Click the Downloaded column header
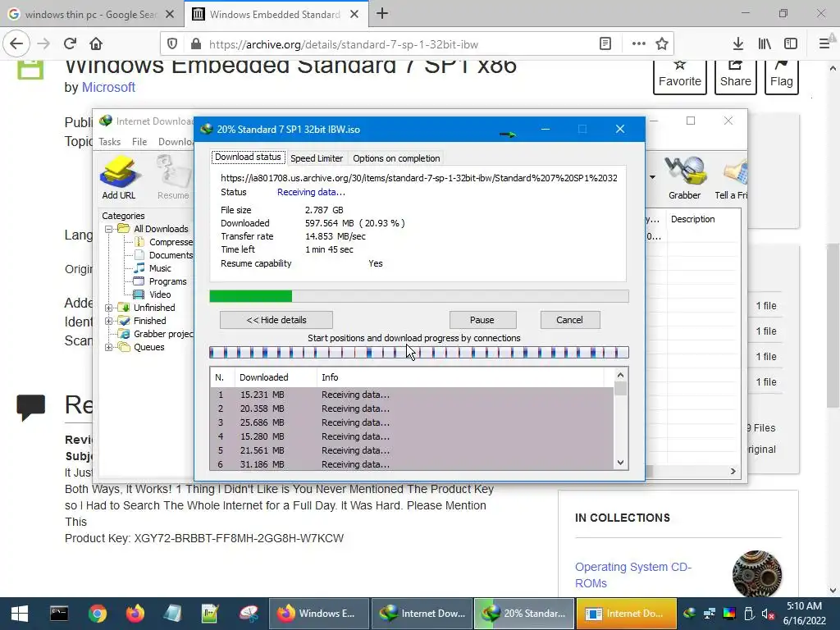The height and width of the screenshot is (630, 840). 276,377
